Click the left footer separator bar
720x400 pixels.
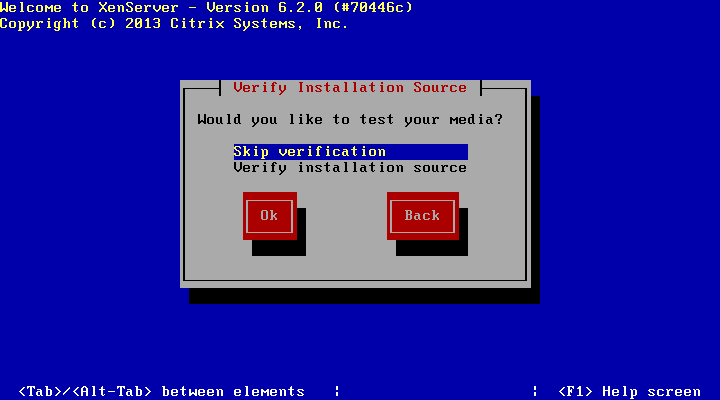pyautogui.click(x=337, y=391)
